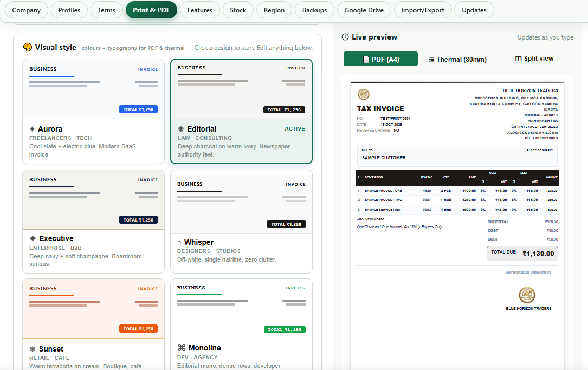Click the Whisper circle icon
Screen dimensions: 588x370
tap(179, 243)
